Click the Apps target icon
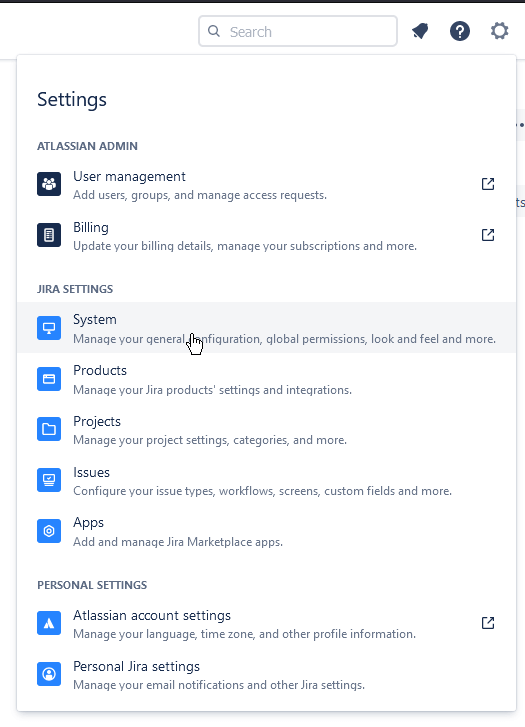Image resolution: width=525 pixels, height=727 pixels. tap(49, 531)
